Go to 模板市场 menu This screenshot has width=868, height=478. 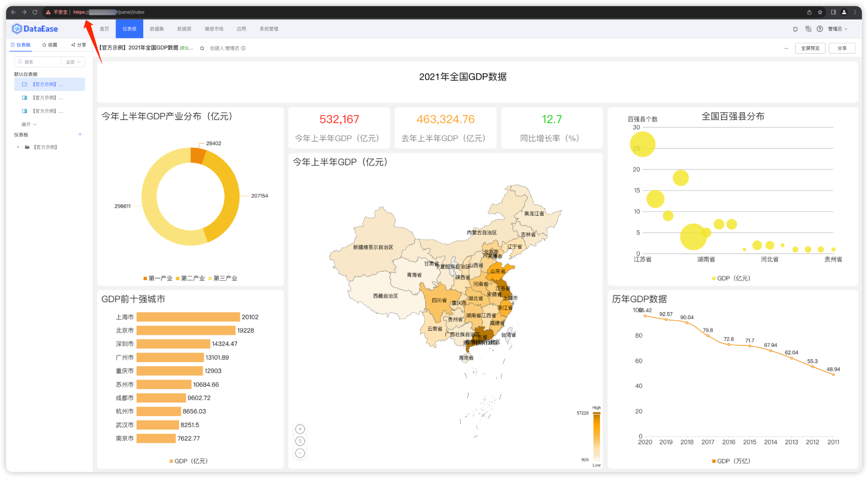[214, 29]
